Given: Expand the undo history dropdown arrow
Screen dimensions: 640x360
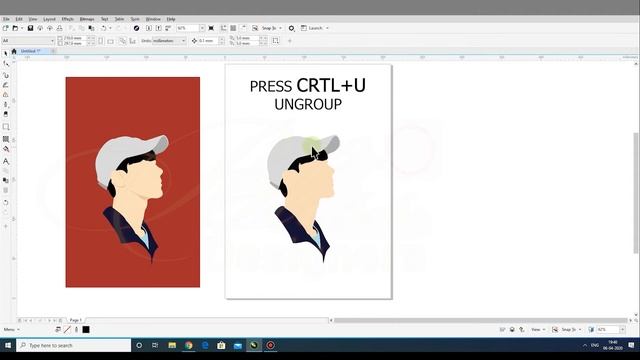Looking at the screenshot, I should point(110,28).
